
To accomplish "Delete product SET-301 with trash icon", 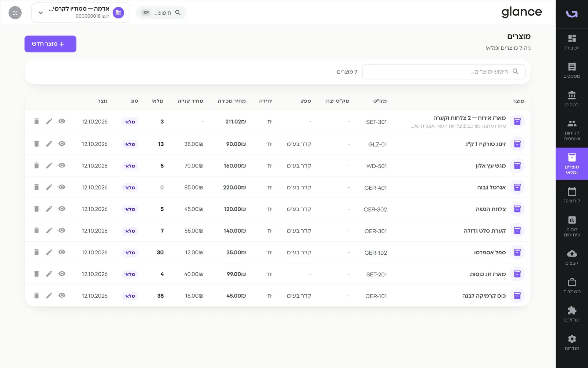I will 36,121.
